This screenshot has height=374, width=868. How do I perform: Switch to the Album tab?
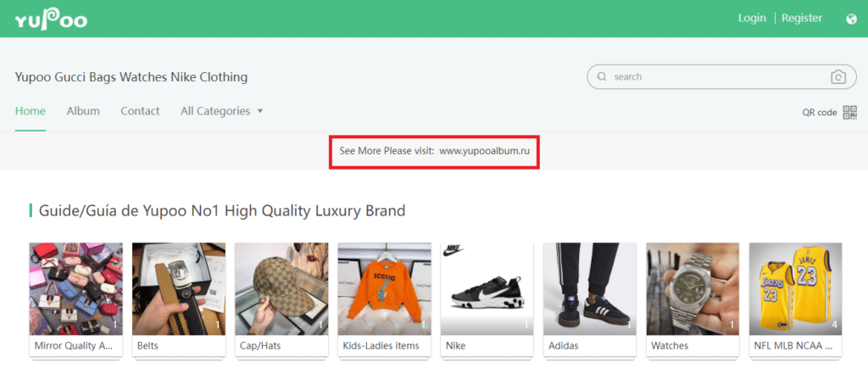83,111
